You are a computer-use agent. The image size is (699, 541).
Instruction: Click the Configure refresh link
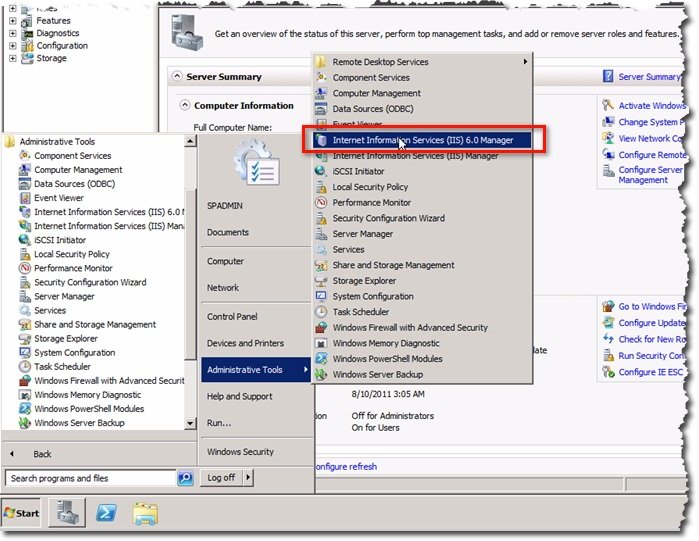[346, 467]
